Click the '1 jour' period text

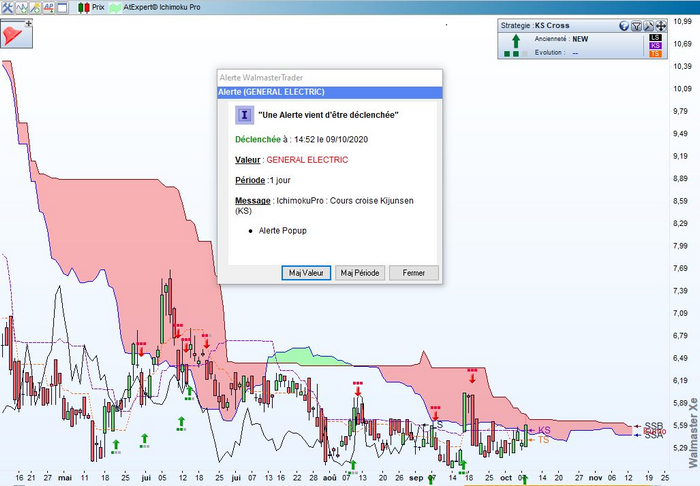click(x=280, y=180)
